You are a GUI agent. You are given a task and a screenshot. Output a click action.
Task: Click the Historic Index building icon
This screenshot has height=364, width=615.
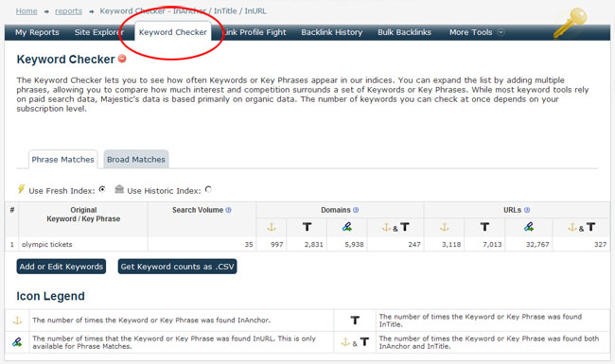[119, 189]
